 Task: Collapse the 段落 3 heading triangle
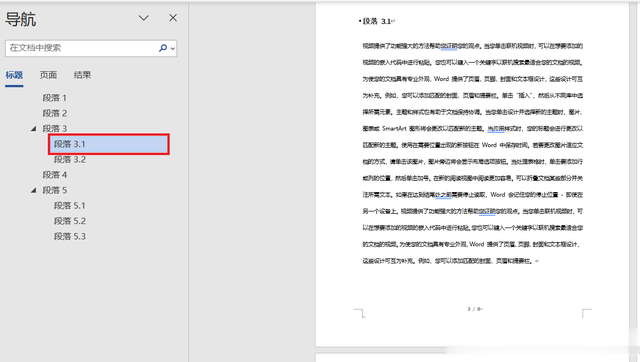click(x=34, y=129)
